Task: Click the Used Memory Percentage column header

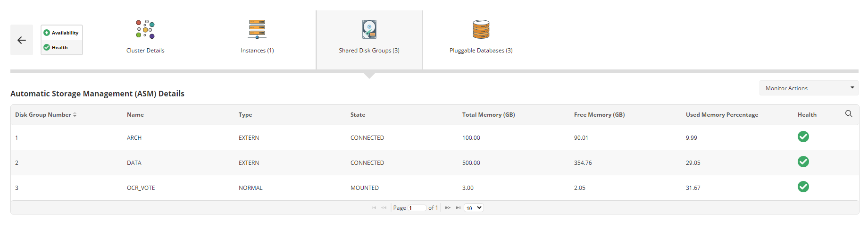Action: coord(722,115)
